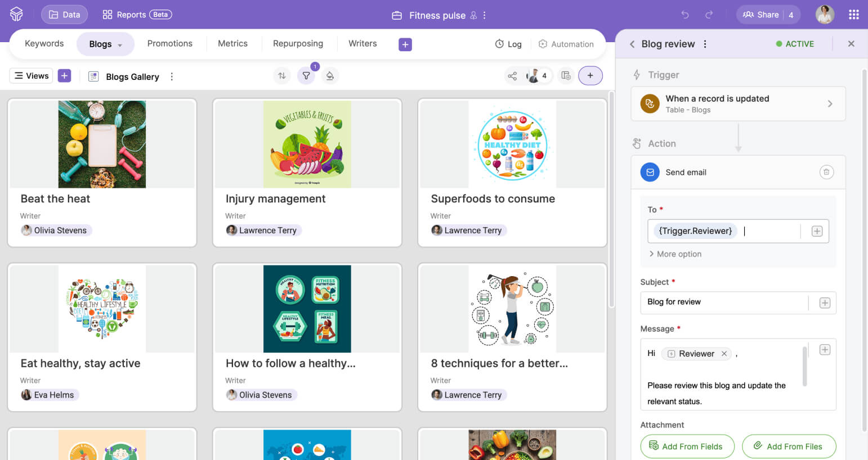Select the Repurposing tab
Screen dimensions: 868x460
pos(298,44)
